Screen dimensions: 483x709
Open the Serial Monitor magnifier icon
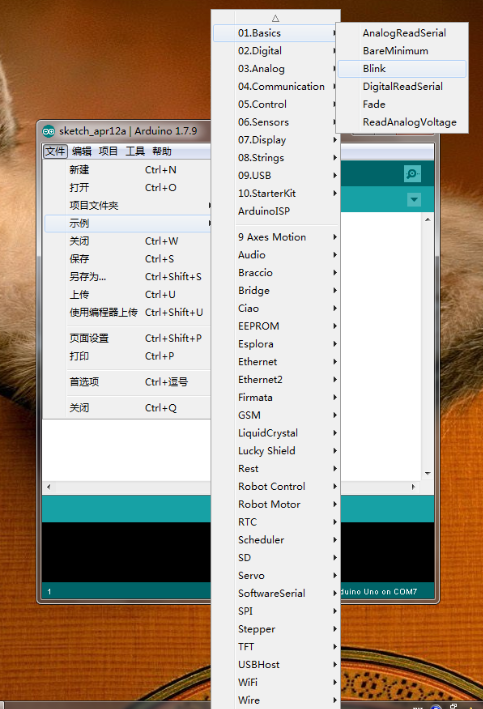[412, 174]
